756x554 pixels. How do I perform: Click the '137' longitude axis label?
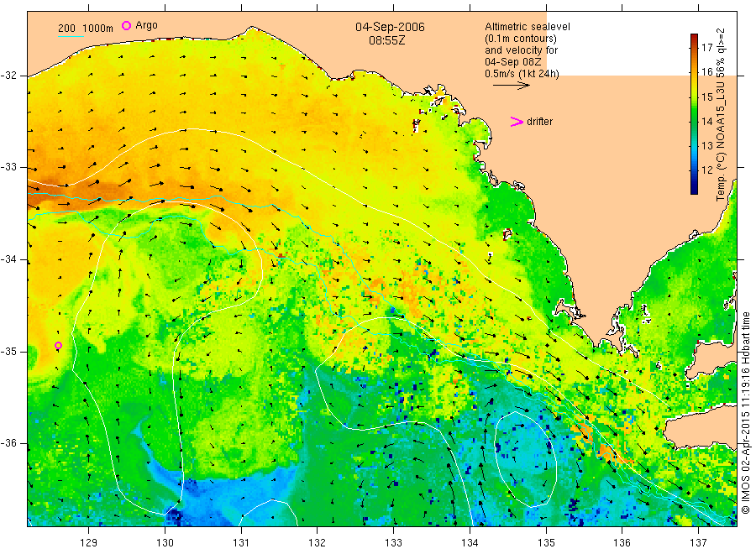(698, 543)
